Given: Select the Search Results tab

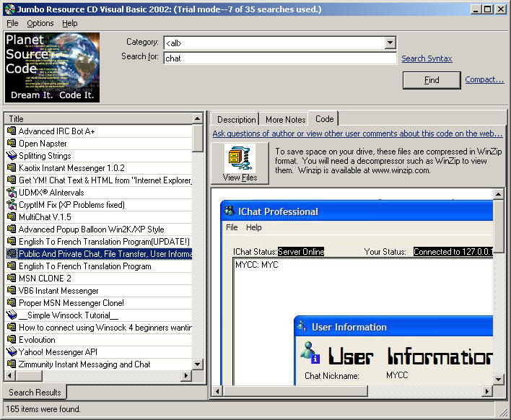Looking at the screenshot, I should (x=35, y=393).
